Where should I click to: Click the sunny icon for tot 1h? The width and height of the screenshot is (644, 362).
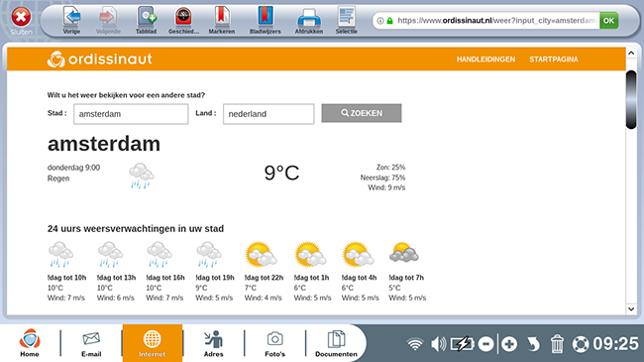(x=310, y=255)
